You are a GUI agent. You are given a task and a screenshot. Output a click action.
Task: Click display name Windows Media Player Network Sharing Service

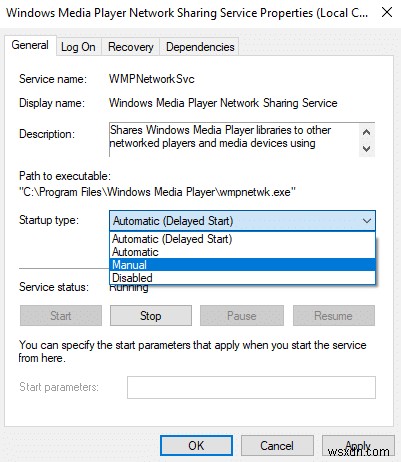(x=223, y=103)
